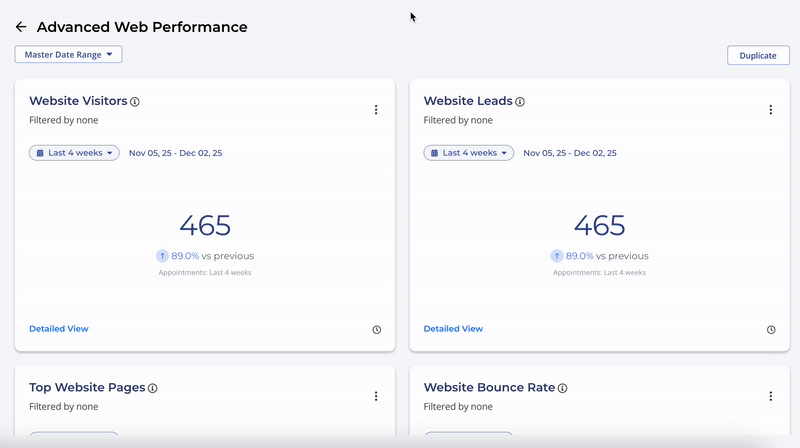
Task: Click the info icon next to Website Leads
Action: click(x=520, y=102)
